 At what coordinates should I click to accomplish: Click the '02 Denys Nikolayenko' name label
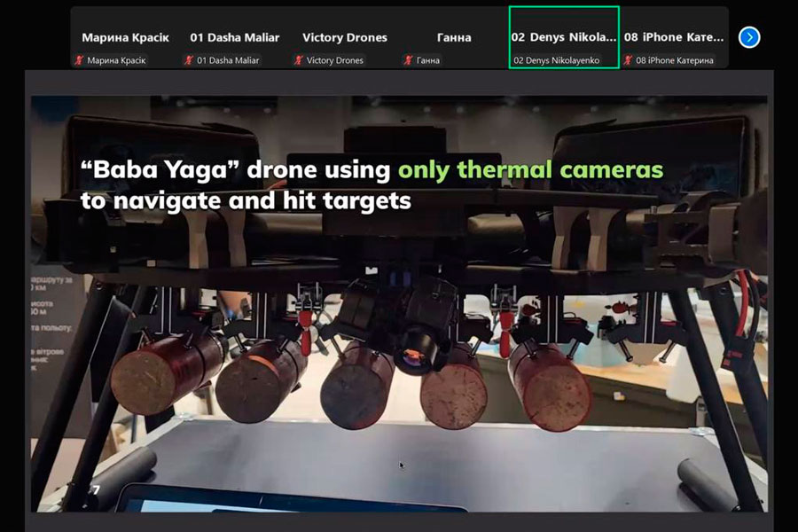point(556,60)
